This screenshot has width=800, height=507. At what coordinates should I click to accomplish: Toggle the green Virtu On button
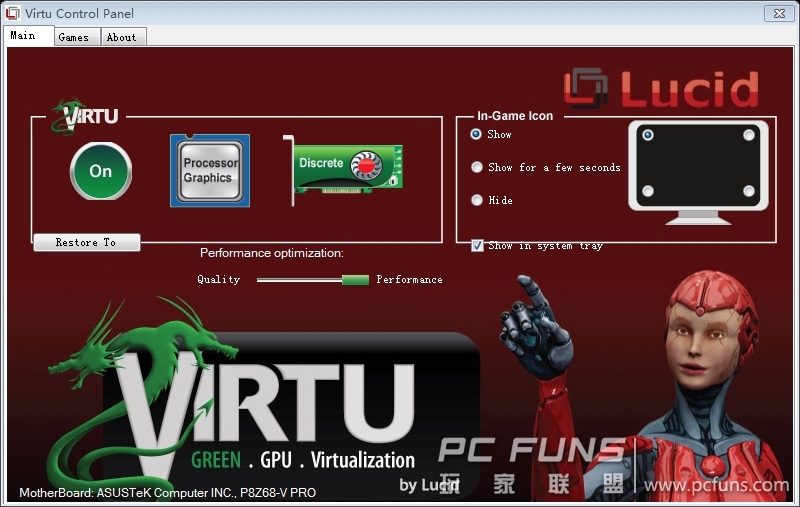[101, 171]
